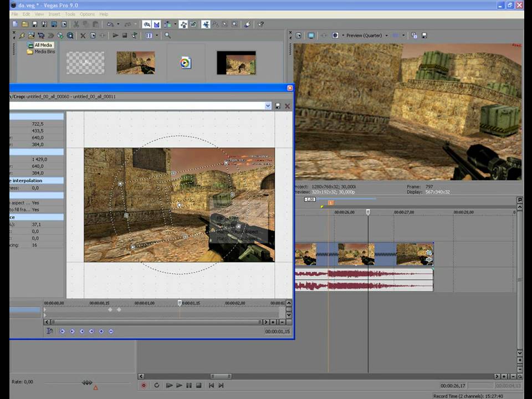532x399 pixels.
Task: Open the File menu
Action: 14,14
